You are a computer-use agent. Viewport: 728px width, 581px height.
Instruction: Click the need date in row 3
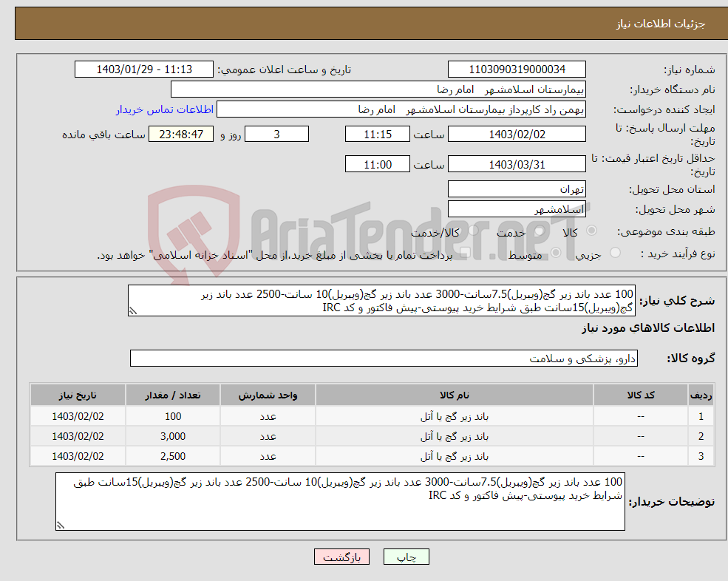click(x=78, y=456)
